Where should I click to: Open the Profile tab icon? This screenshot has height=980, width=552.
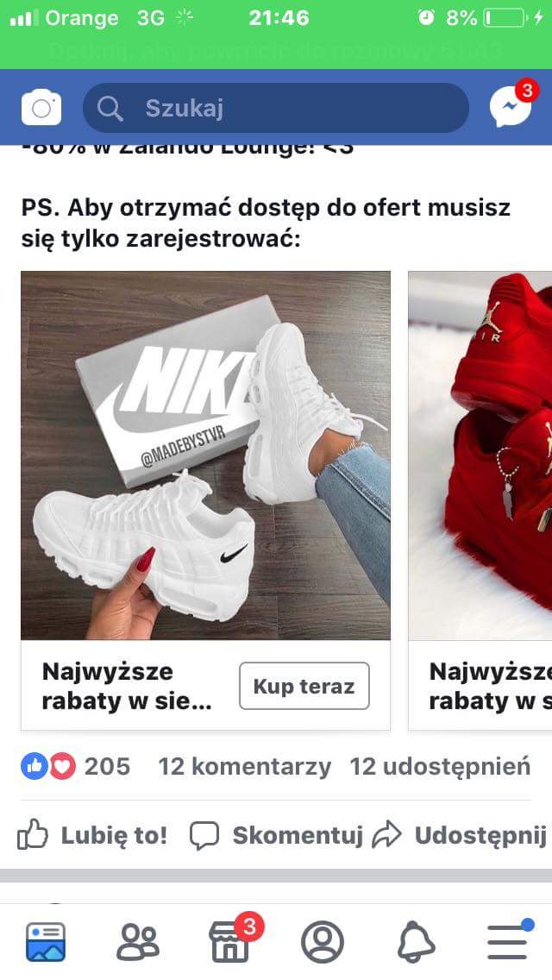[x=323, y=942]
